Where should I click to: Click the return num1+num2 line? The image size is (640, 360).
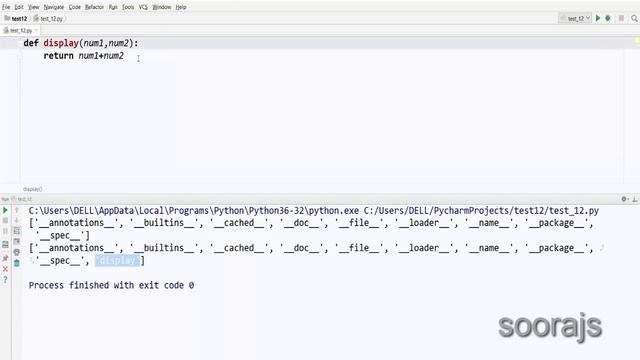point(83,56)
